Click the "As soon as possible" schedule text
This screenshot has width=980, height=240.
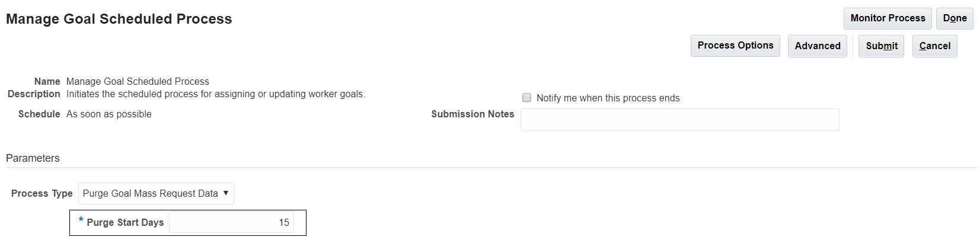point(108,114)
